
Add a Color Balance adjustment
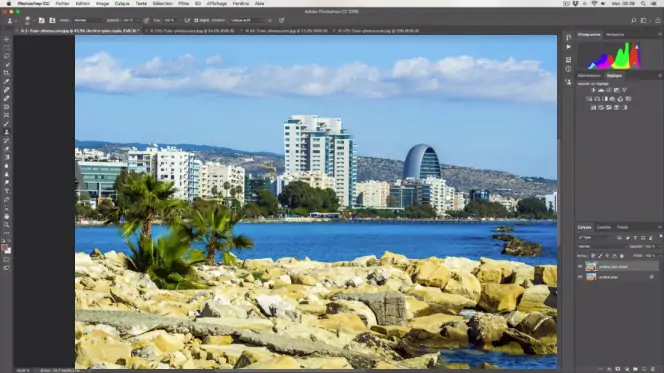tap(597, 99)
